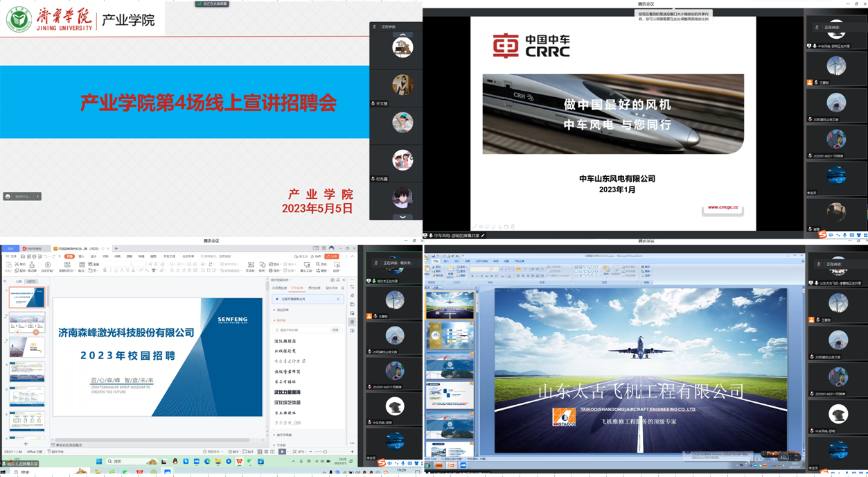Open the 插入 tab in WPS ribbon
The image size is (868, 477).
82,257
